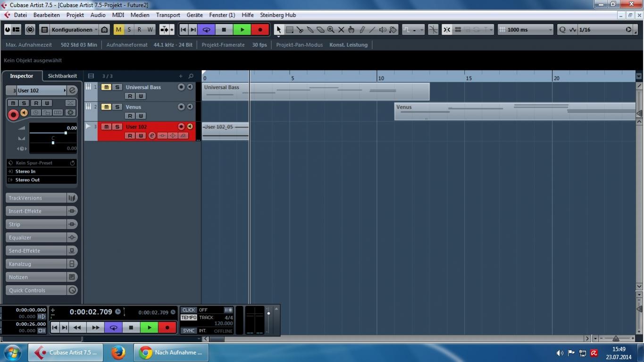Click the Stereo Out output routing
Screen dimensions: 644x362
coord(42,180)
